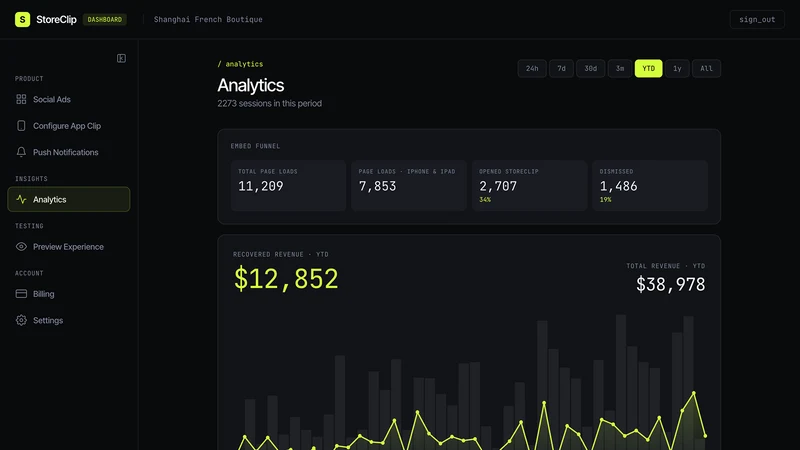Click the Shanghai French Boutique store name
Image resolution: width=800 pixels, height=450 pixels.
pos(208,19)
